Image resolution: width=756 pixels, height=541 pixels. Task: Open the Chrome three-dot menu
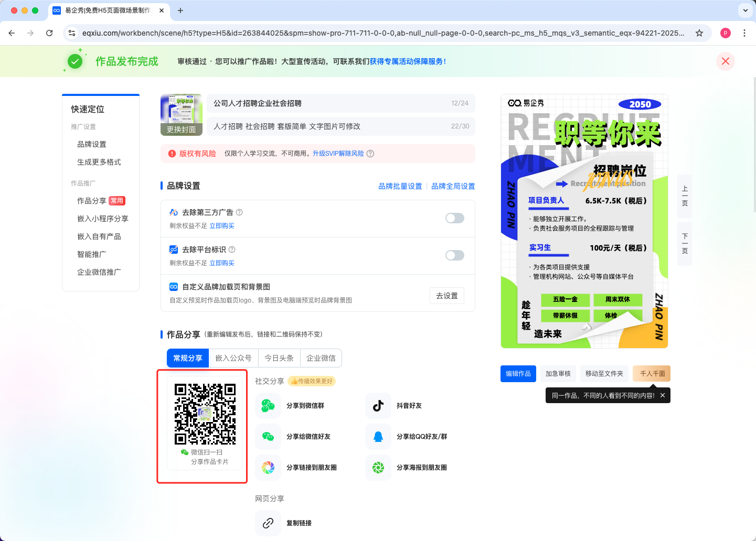(x=744, y=33)
